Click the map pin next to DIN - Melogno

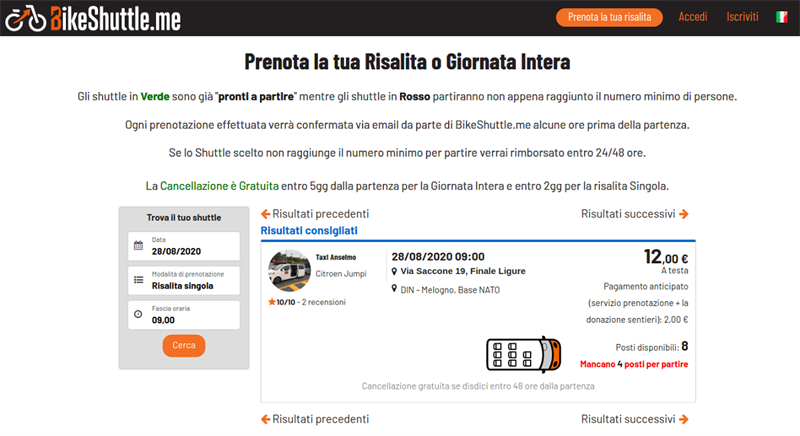(394, 289)
